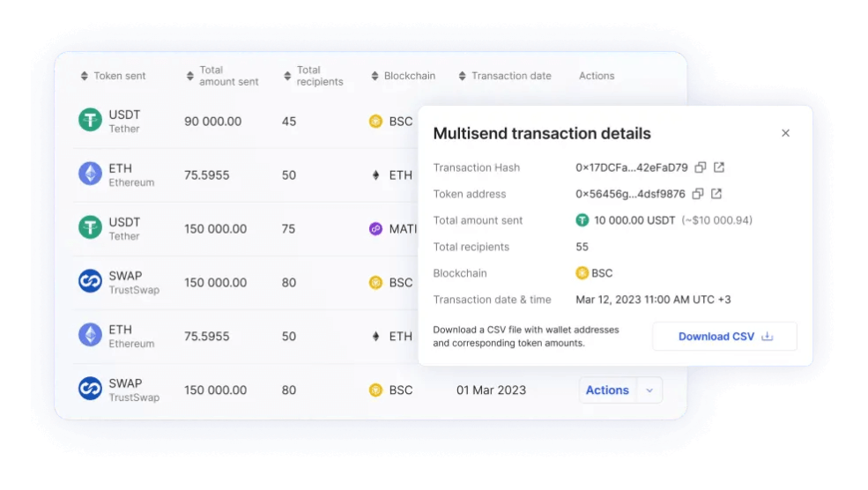Copy the Token address value
The width and height of the screenshot is (868, 490).
click(698, 194)
